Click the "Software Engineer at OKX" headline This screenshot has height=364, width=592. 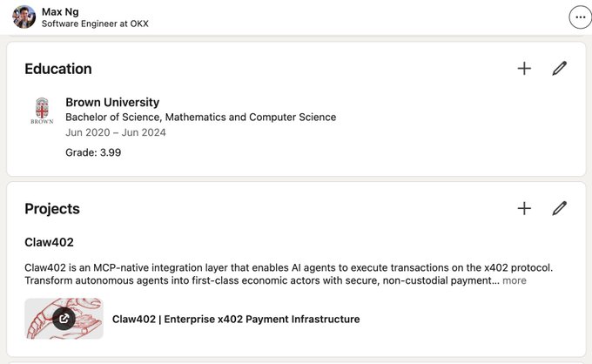click(x=95, y=24)
